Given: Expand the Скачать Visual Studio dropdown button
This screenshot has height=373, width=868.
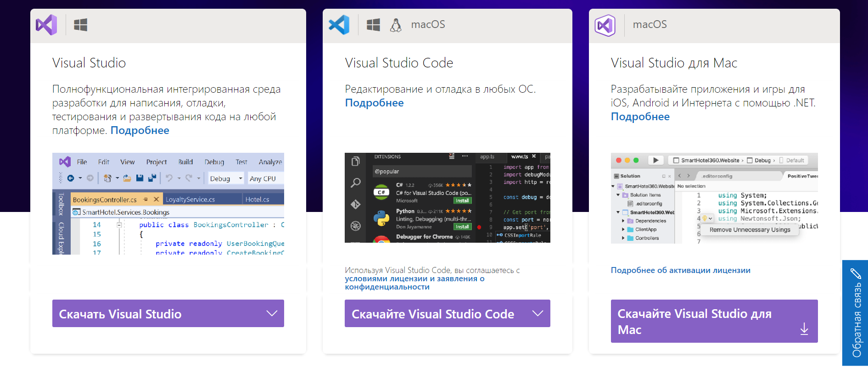Looking at the screenshot, I should click(x=168, y=313).
